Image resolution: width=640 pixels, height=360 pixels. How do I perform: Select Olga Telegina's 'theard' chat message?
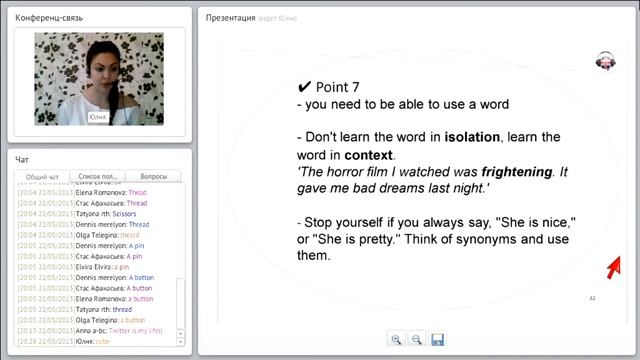click(78, 235)
